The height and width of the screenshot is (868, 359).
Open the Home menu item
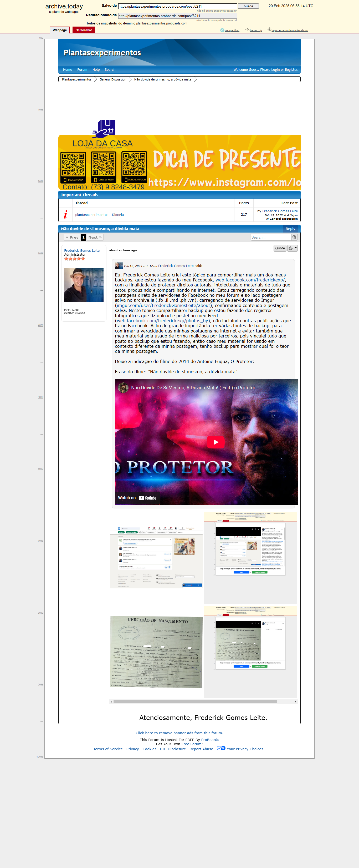point(67,70)
